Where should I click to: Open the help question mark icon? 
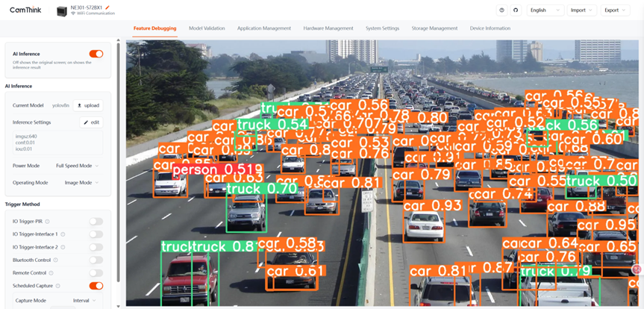pyautogui.click(x=501, y=10)
